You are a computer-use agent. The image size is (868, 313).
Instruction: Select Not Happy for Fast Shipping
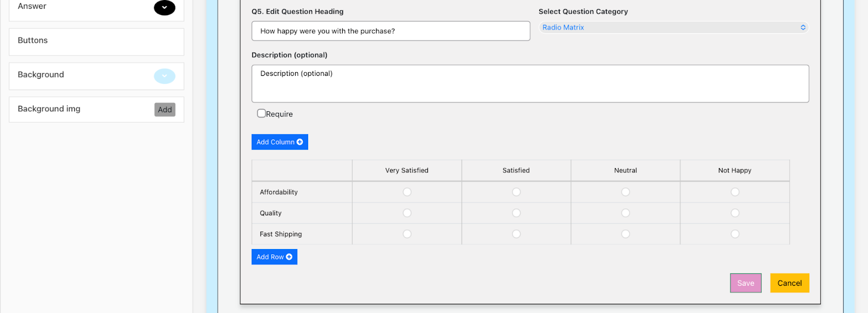pyautogui.click(x=735, y=234)
